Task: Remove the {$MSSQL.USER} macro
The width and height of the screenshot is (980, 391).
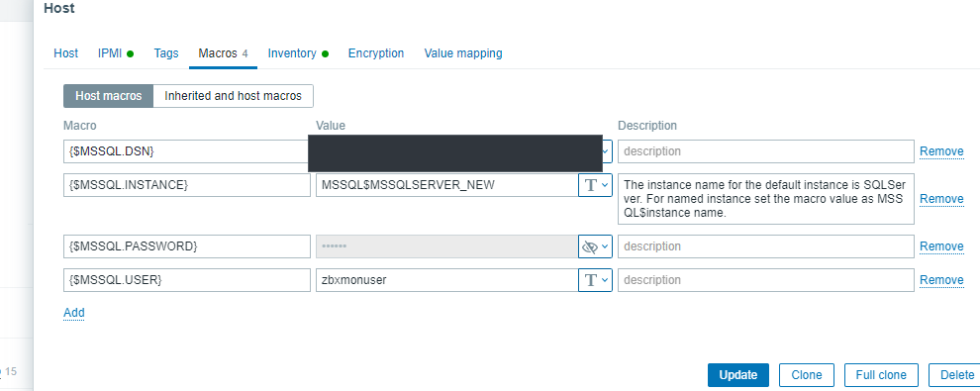Action: click(941, 280)
